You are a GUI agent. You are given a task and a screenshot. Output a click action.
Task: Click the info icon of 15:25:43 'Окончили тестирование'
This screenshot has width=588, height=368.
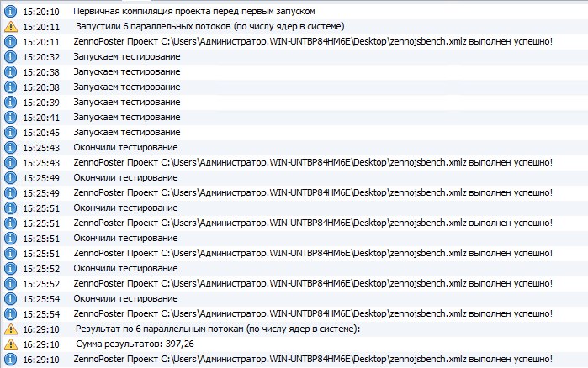point(10,148)
